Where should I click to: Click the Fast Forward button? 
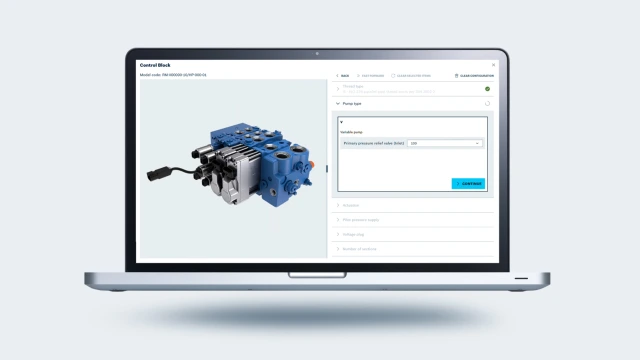[x=370, y=76]
